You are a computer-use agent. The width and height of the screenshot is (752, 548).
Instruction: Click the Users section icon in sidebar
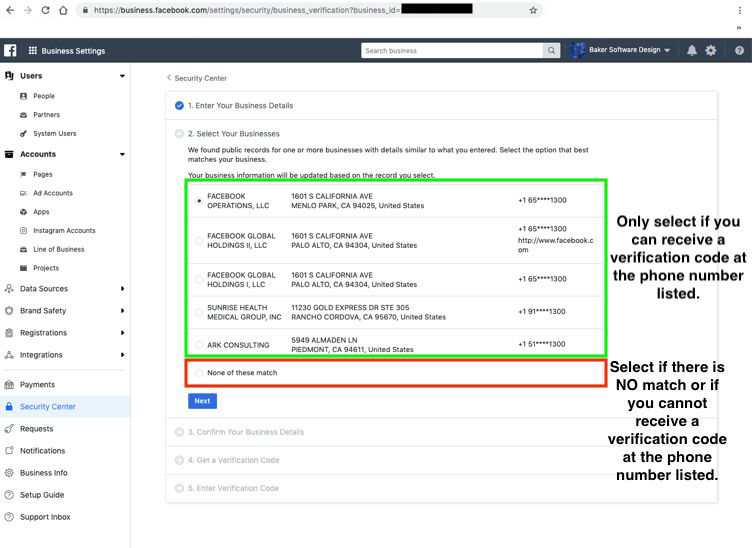pos(9,75)
